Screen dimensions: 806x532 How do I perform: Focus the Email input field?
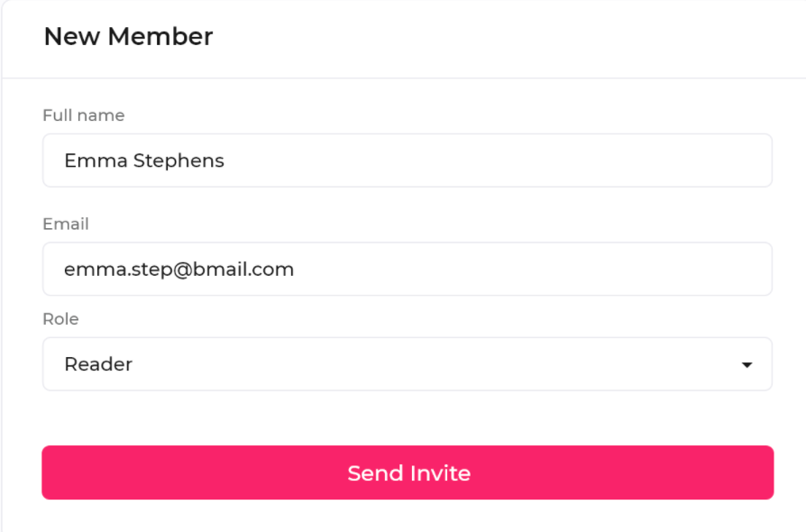pos(407,269)
